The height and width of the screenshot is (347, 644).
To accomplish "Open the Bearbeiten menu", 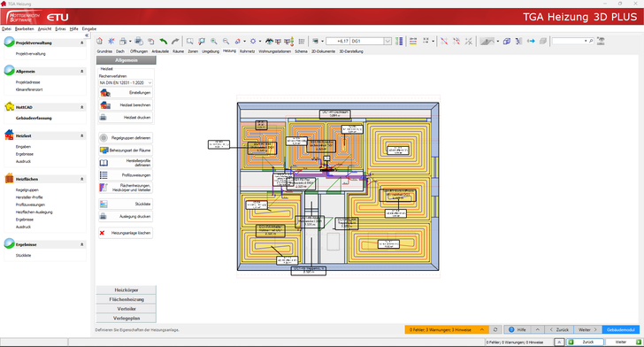I will 24,29.
